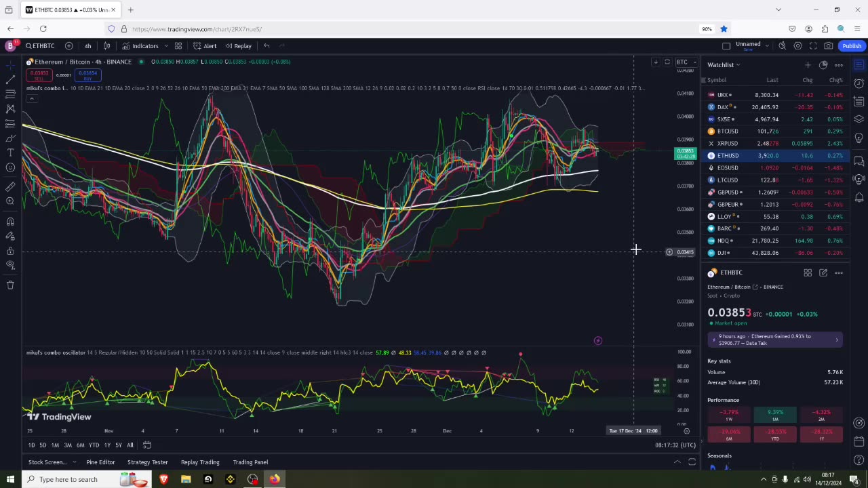Viewport: 868px width, 488px height.
Task: Set the date range to 1D
Action: pos(31,445)
